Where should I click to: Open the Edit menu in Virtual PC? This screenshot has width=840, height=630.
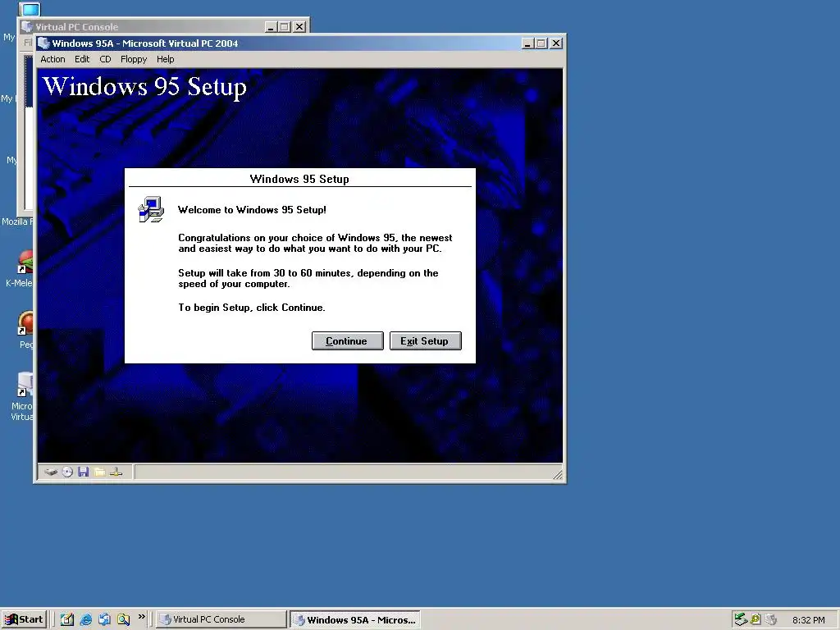pos(82,59)
